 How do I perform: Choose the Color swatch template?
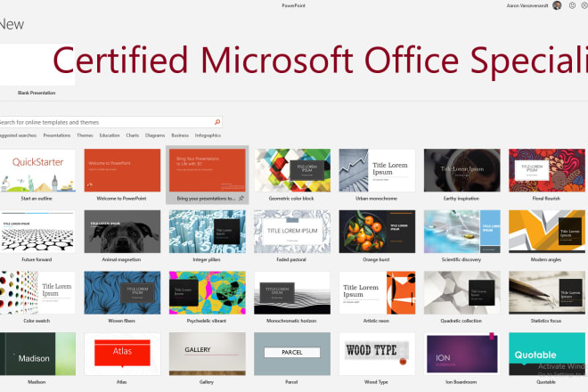click(x=37, y=292)
